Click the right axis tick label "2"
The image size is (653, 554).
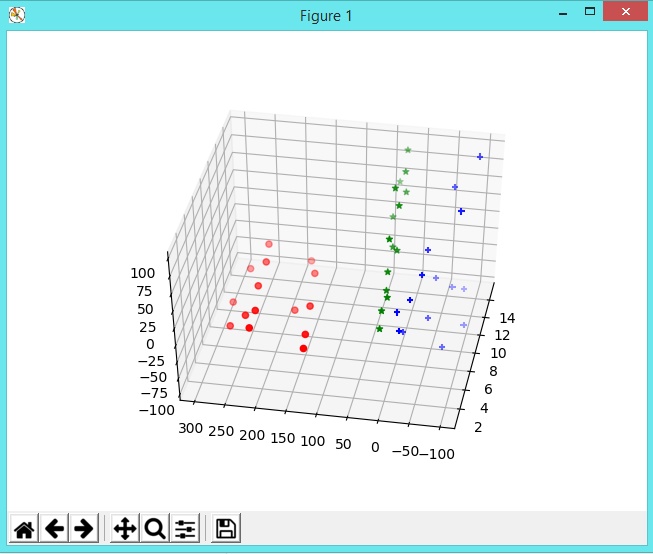478,427
